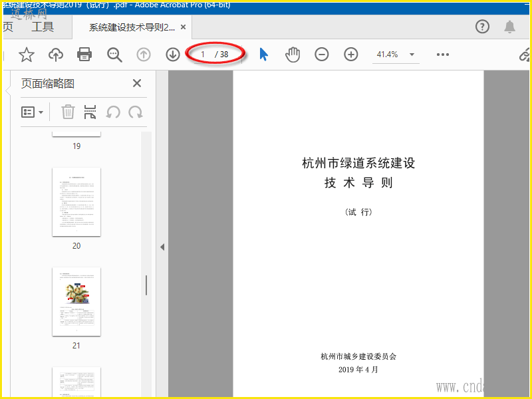Screen dimensions: 532x399
Task: Click the / 38 total pages indicator
Action: (222, 55)
